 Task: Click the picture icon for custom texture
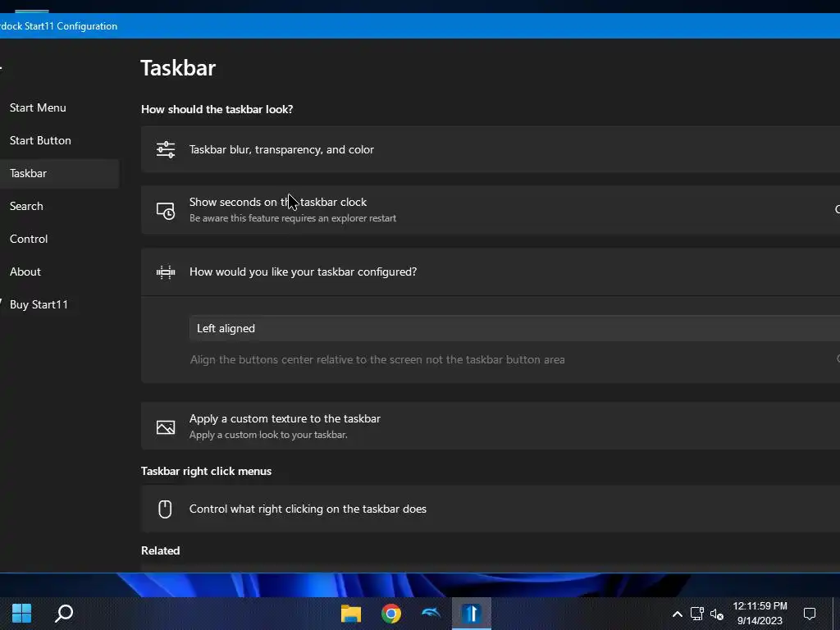pyautogui.click(x=166, y=427)
